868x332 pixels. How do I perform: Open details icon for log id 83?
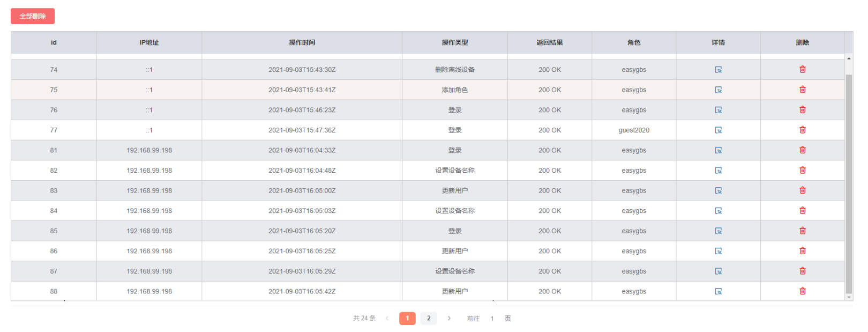[718, 190]
